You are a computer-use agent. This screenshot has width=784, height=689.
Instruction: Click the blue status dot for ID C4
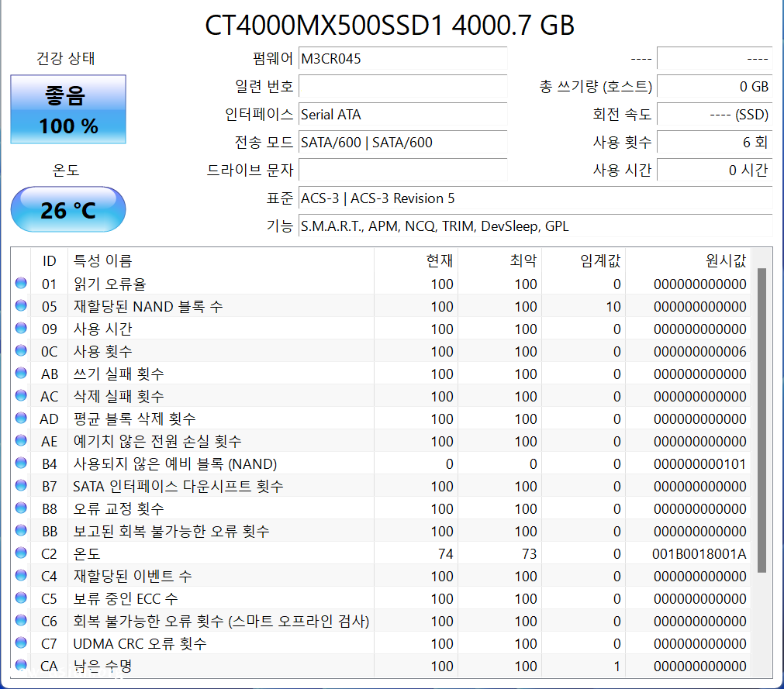(21, 575)
